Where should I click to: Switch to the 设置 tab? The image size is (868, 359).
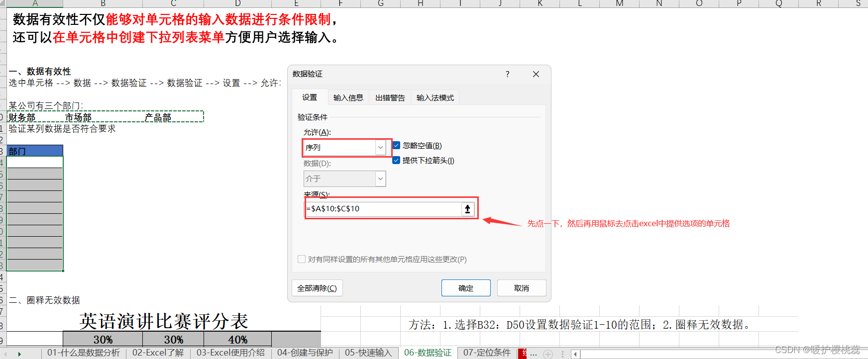point(310,97)
